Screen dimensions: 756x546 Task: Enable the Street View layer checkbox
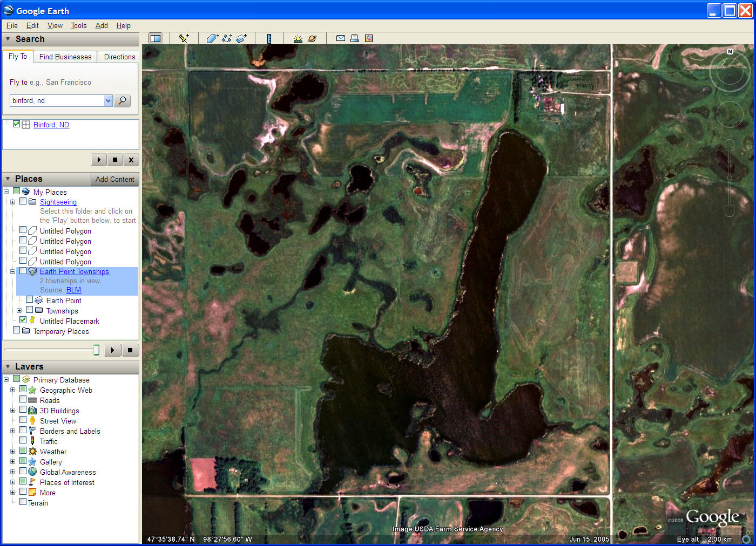(23, 420)
